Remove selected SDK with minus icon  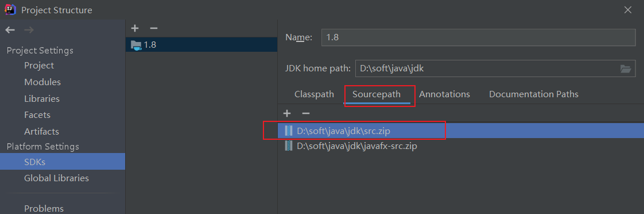point(154,28)
